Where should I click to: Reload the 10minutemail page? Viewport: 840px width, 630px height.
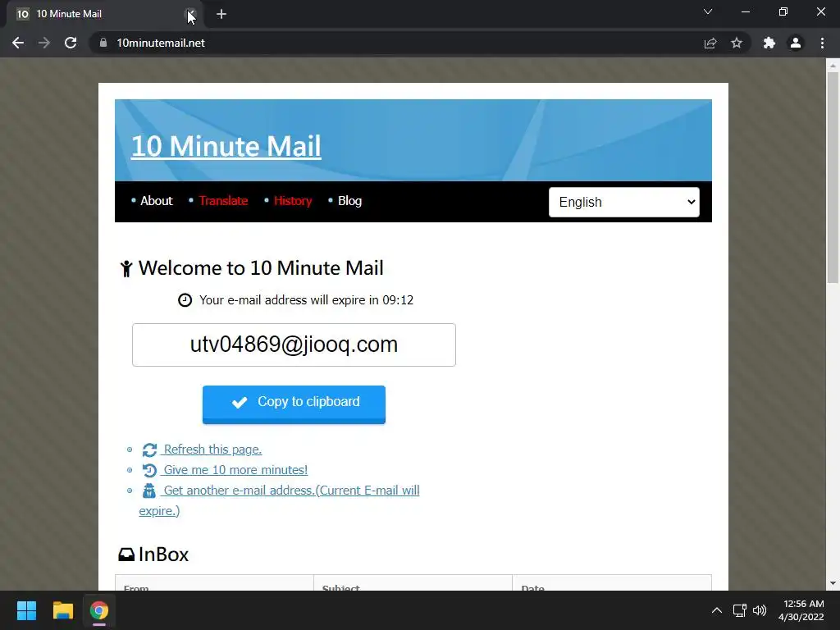tap(71, 43)
